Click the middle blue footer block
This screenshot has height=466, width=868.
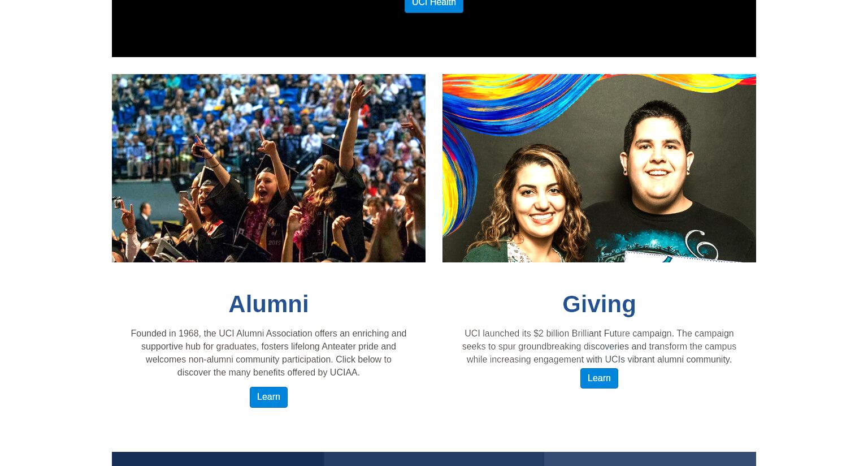[434, 459]
